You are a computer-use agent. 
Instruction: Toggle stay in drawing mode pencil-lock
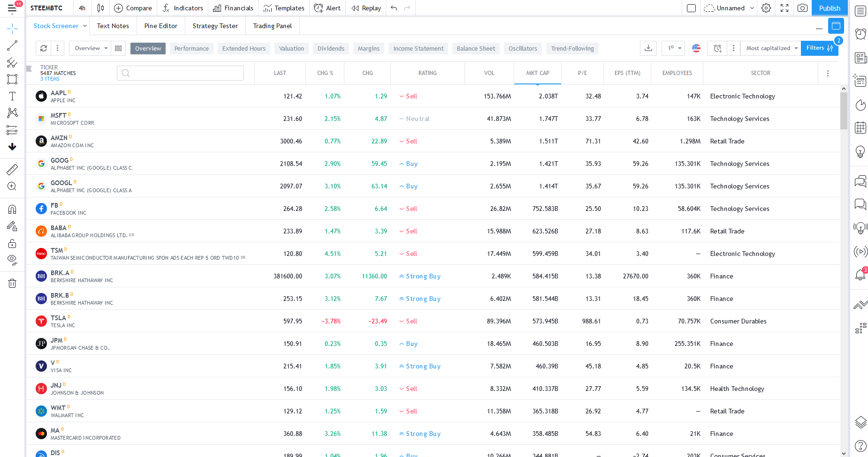click(12, 226)
